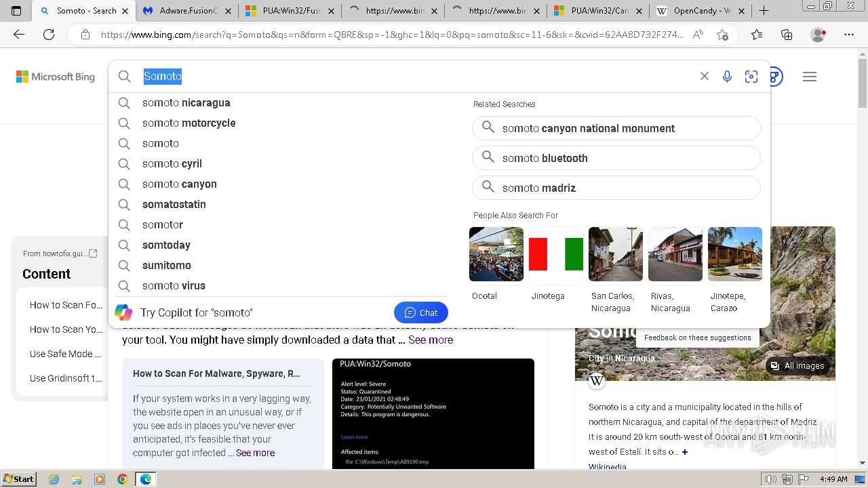Click the browser address bar URL

[392, 35]
